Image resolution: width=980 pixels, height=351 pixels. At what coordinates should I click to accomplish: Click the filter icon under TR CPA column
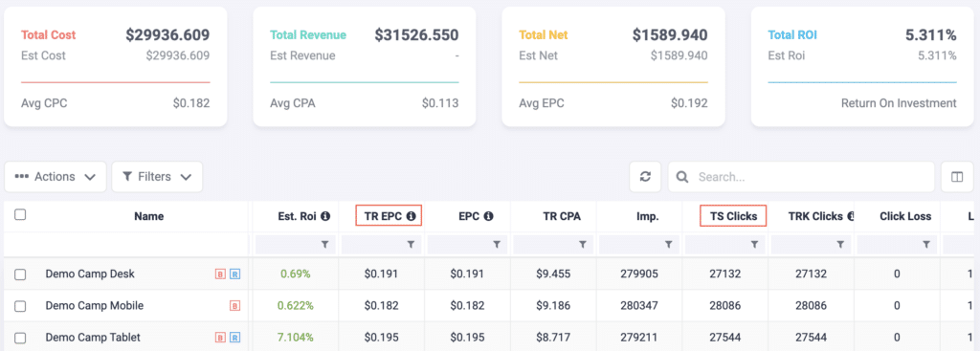click(583, 246)
